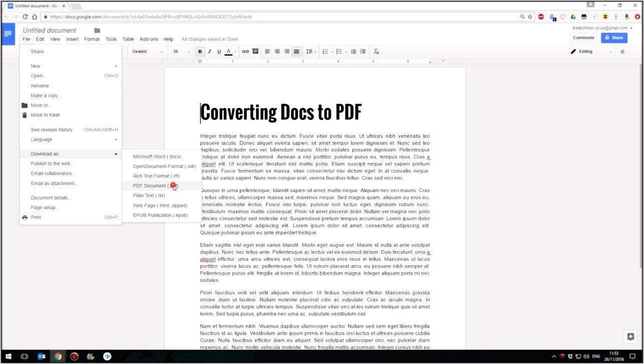Expand the Language submenu
Image resolution: width=644 pixels, height=364 pixels.
[71, 139]
